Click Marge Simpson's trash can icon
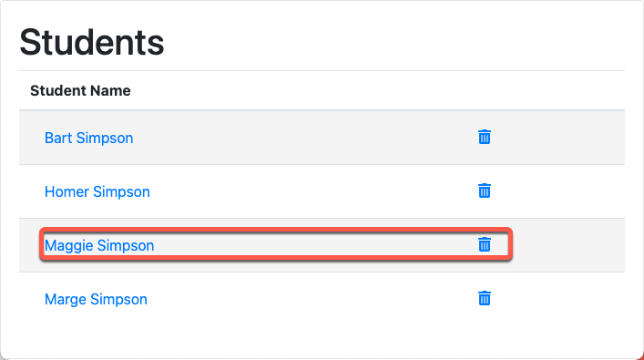Viewport: 644px width, 360px height. tap(485, 298)
